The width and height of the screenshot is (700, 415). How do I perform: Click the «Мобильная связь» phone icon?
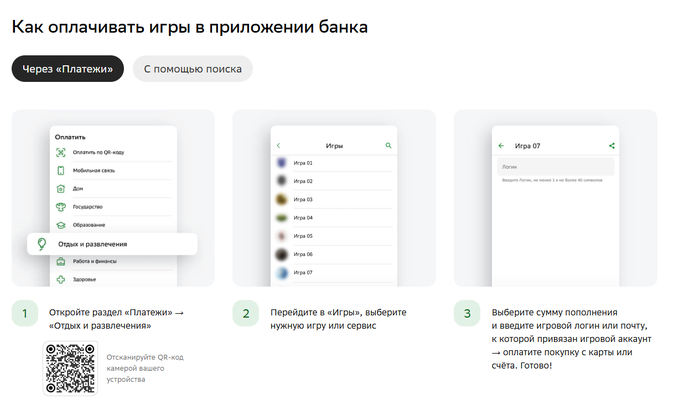(61, 170)
